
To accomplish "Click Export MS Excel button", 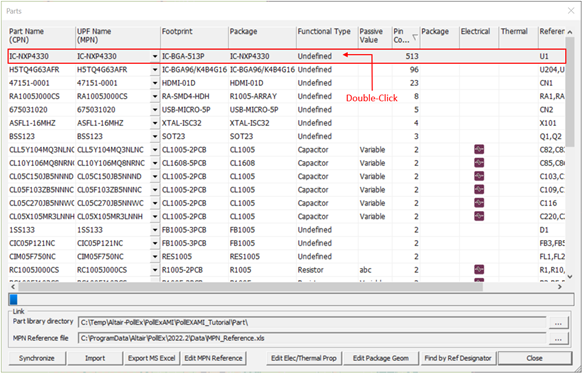I will coord(151,358).
